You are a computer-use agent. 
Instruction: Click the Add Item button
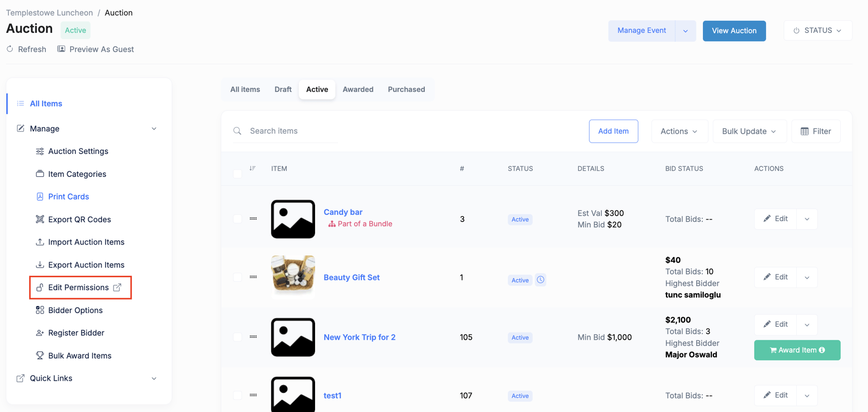coord(613,131)
